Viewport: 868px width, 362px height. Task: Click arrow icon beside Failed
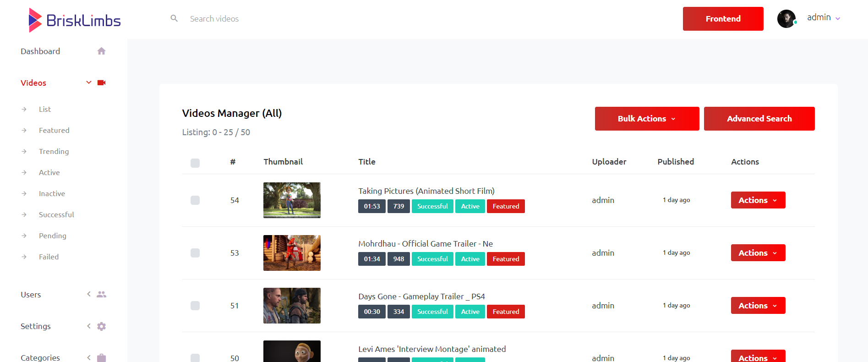[x=24, y=257]
